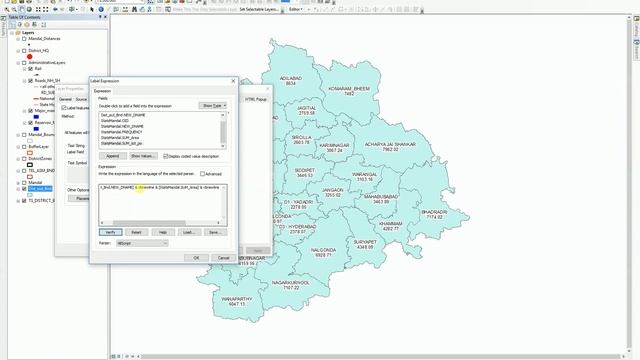This screenshot has width=640, height=360.
Task: Uncheck the Rail layer
Action: tap(30, 69)
